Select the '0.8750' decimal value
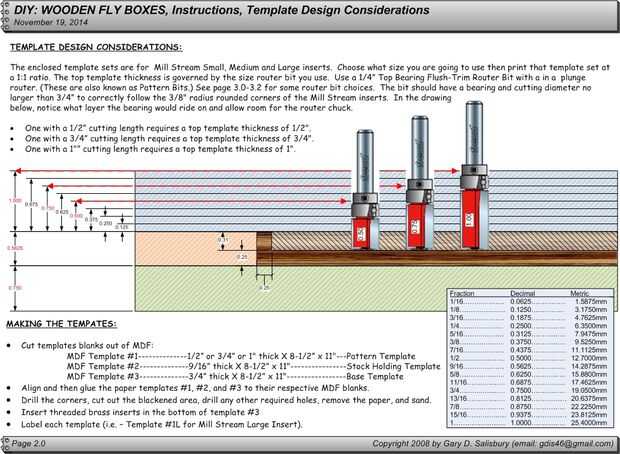 point(521,407)
